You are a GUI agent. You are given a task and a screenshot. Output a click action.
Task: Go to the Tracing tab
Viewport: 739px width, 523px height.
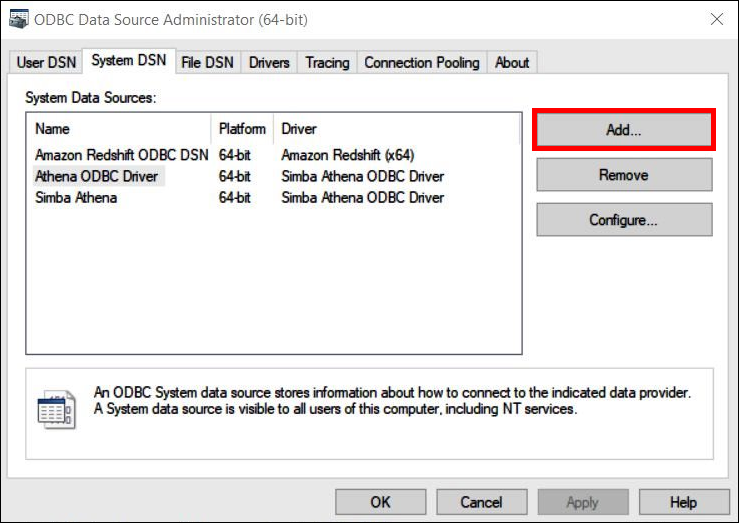(x=327, y=63)
